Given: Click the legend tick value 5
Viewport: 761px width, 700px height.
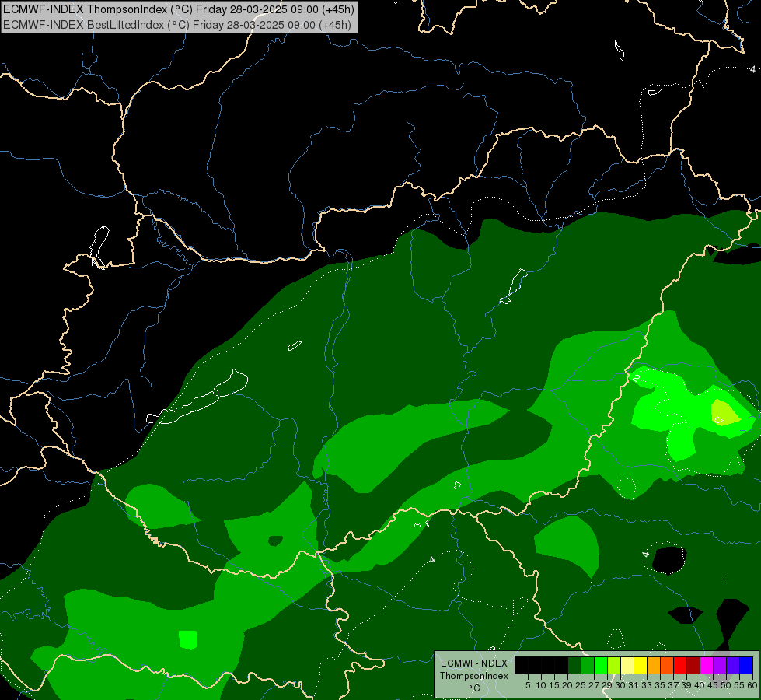Looking at the screenshot, I should pyautogui.click(x=528, y=685).
